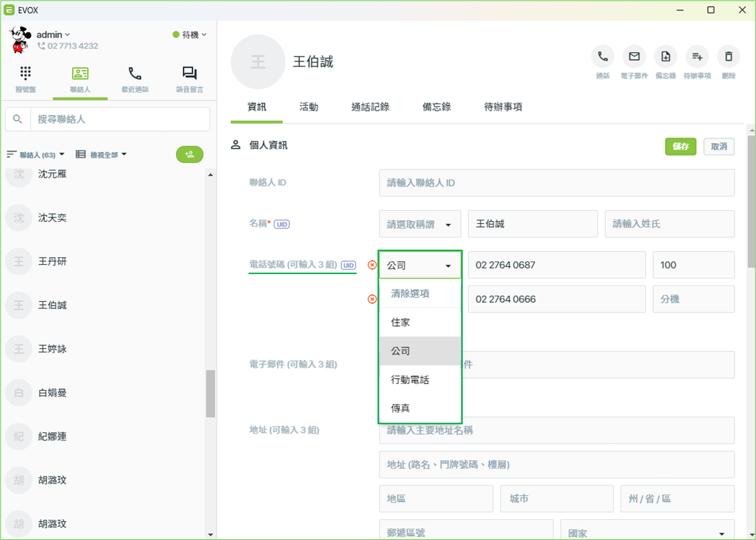Add a to-do item icon
The image size is (756, 540).
tap(697, 57)
